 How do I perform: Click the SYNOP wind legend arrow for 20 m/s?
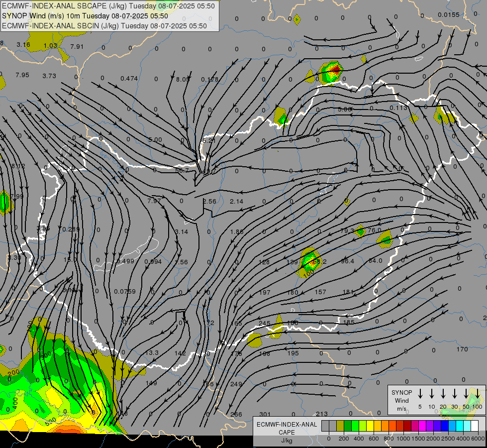(x=443, y=393)
